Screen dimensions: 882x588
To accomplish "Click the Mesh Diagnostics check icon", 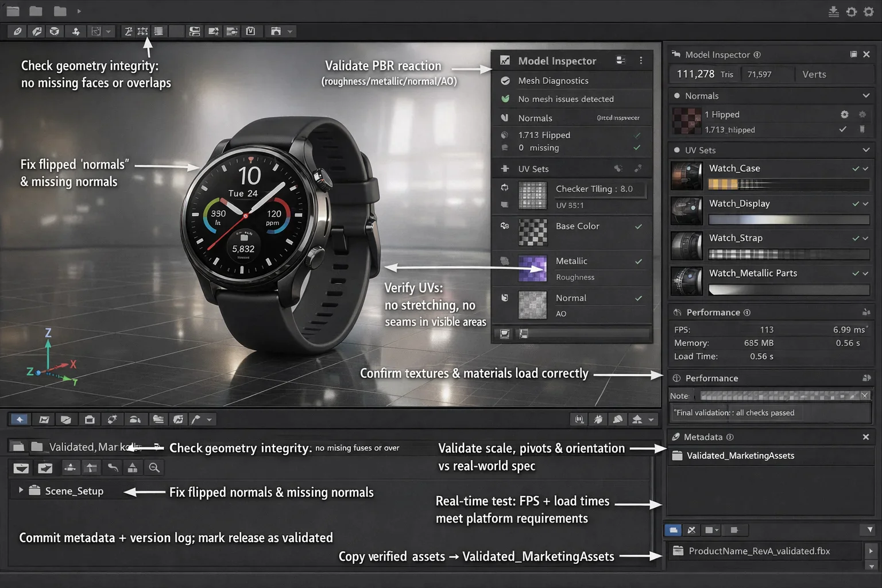I will click(505, 81).
